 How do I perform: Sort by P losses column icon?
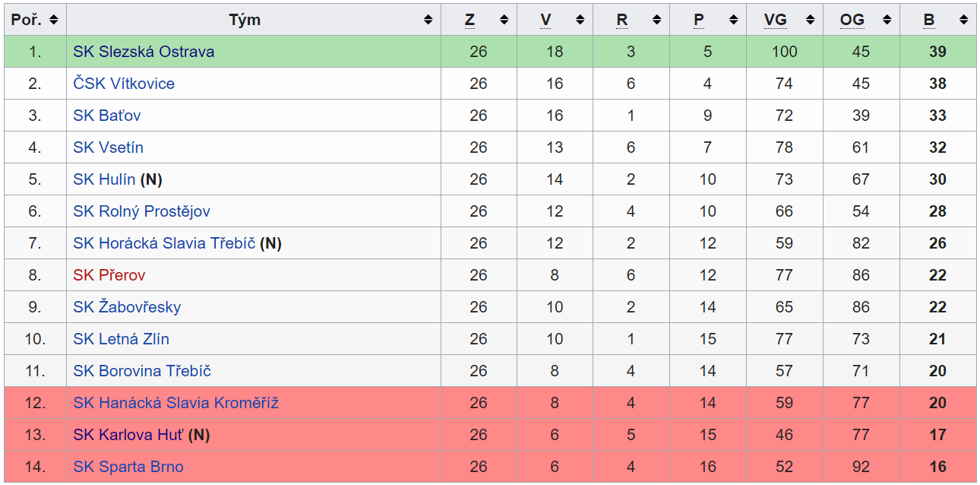pos(734,20)
